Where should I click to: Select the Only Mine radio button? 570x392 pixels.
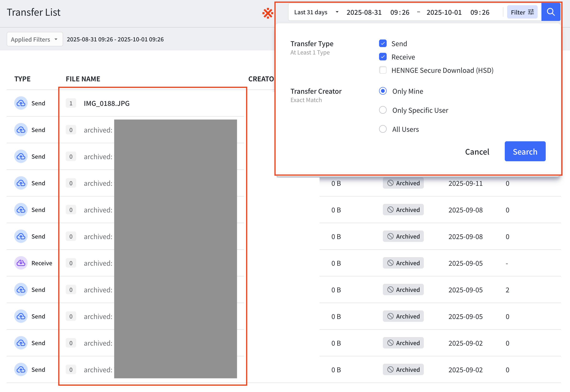[x=383, y=91]
